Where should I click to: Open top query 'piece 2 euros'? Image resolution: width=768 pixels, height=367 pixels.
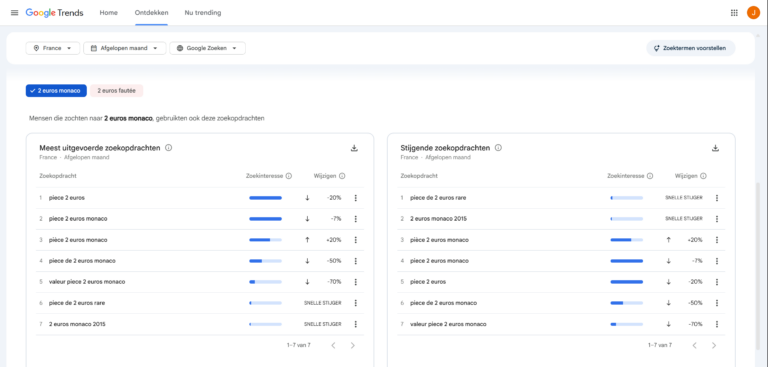(x=67, y=198)
